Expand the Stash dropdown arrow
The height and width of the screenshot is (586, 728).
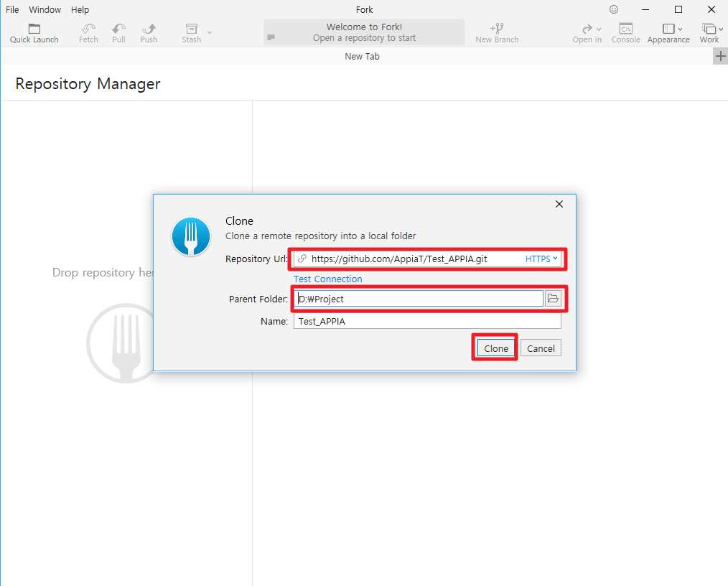click(210, 32)
